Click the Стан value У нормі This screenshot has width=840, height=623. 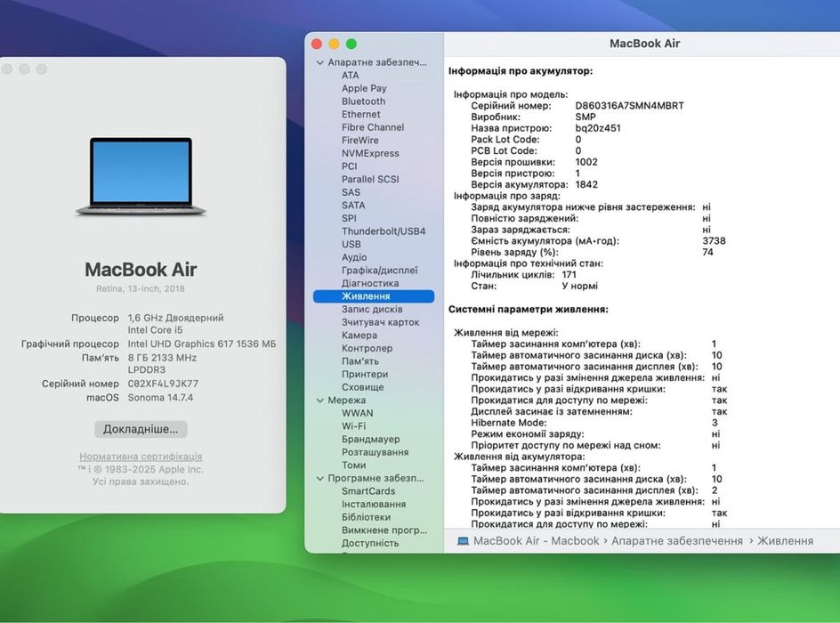[x=579, y=286]
